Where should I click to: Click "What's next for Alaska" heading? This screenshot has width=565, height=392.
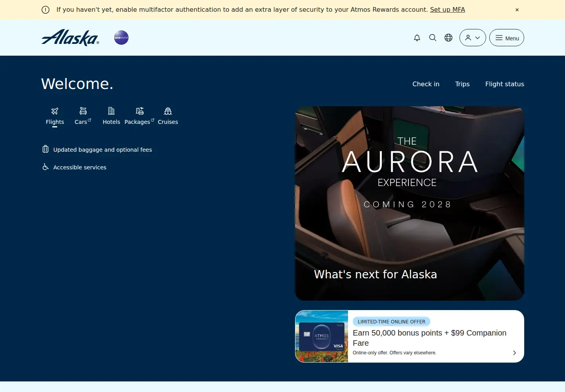(375, 274)
